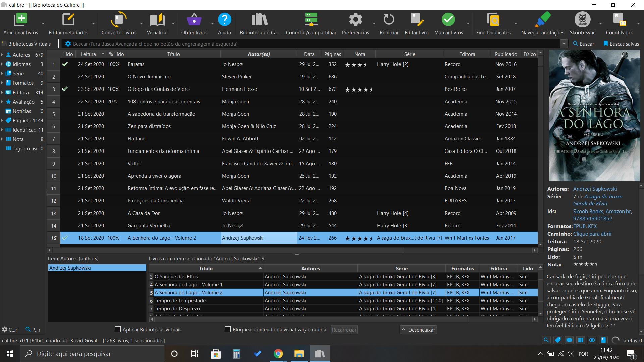Click the Marcar livros checkmark icon

[x=448, y=20]
